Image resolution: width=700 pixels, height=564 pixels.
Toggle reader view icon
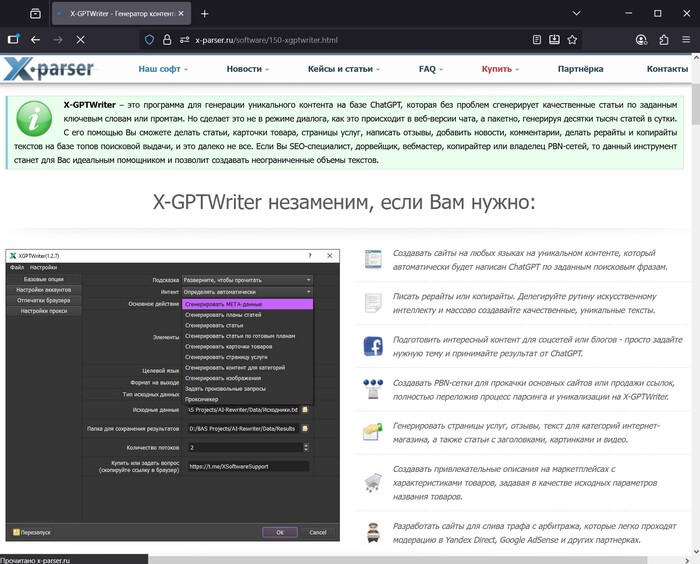[x=537, y=40]
